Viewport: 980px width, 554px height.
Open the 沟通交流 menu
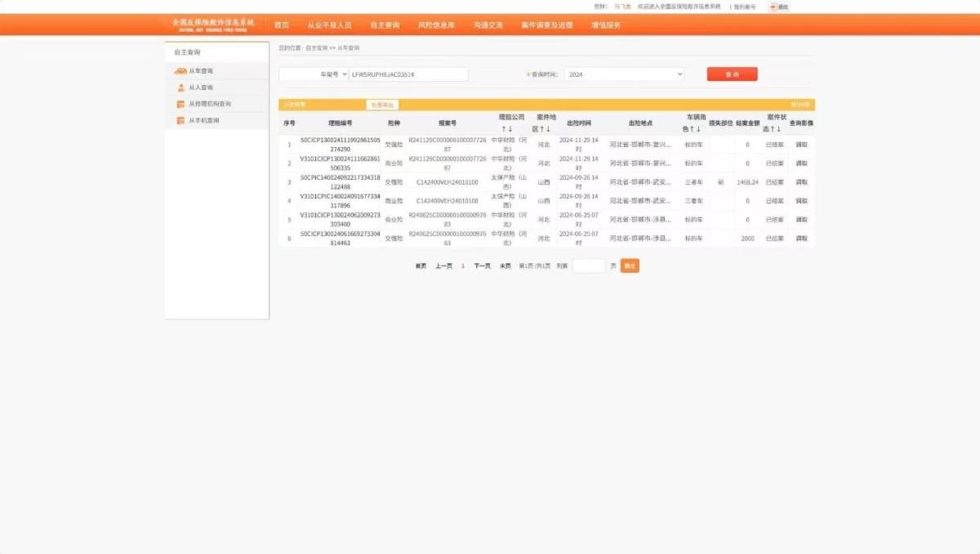488,25
